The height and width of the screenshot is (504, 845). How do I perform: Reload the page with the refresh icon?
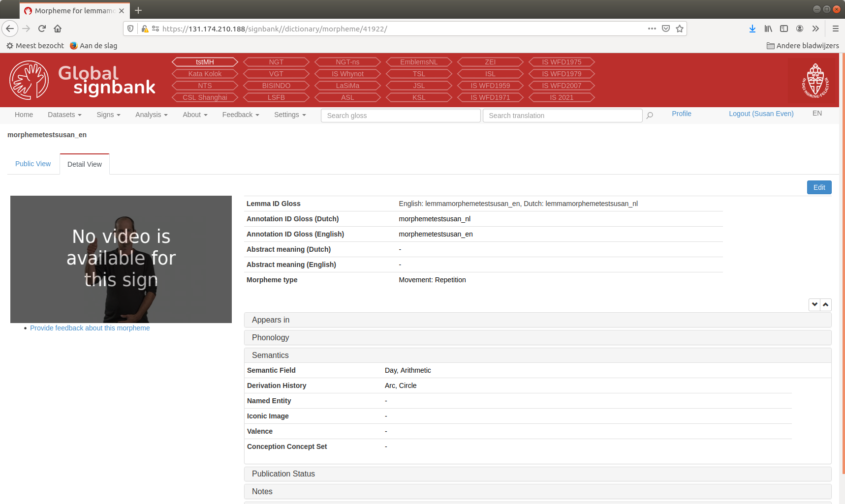[42, 29]
